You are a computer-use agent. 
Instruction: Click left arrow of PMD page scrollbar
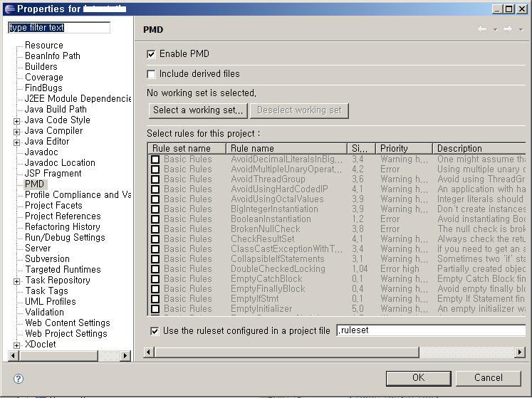149,352
